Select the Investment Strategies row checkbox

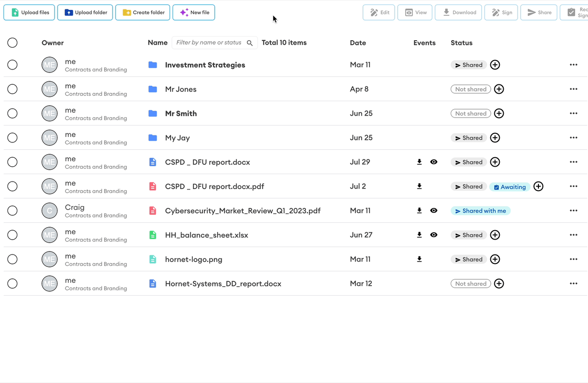(12, 65)
